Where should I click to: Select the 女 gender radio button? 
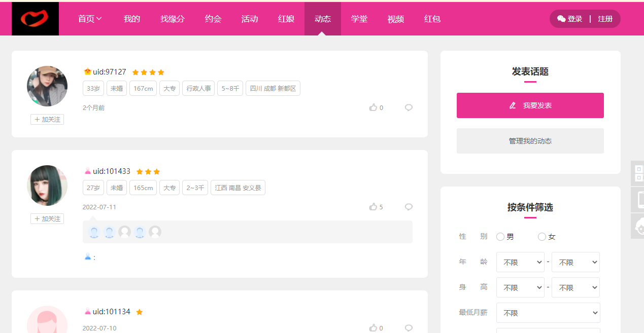coord(542,237)
